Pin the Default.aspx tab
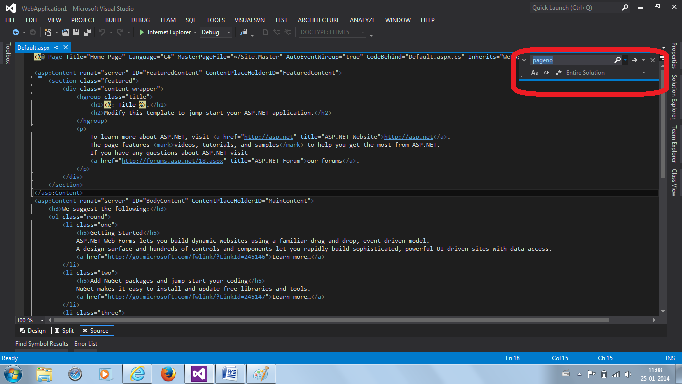The image size is (682, 384). 56,47
